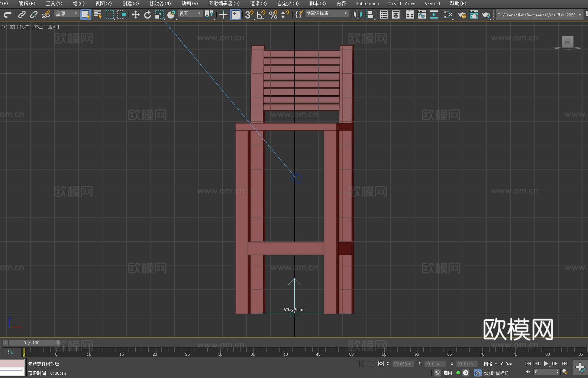Toggle Absolute/Offset transform mode icon
Image resolution: width=588 pixels, height=378 pixels.
click(381, 364)
